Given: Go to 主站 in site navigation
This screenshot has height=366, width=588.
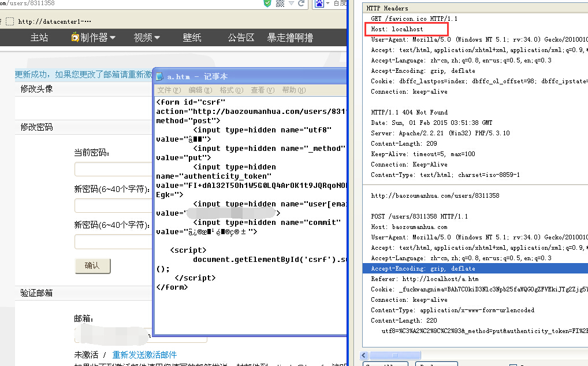Looking at the screenshot, I should click(x=39, y=38).
